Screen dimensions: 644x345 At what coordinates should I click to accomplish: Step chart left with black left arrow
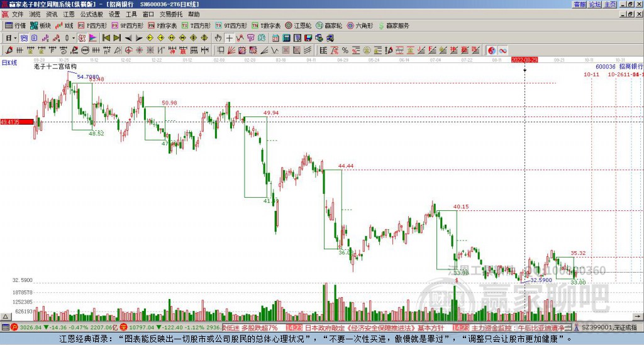[x=128, y=38]
